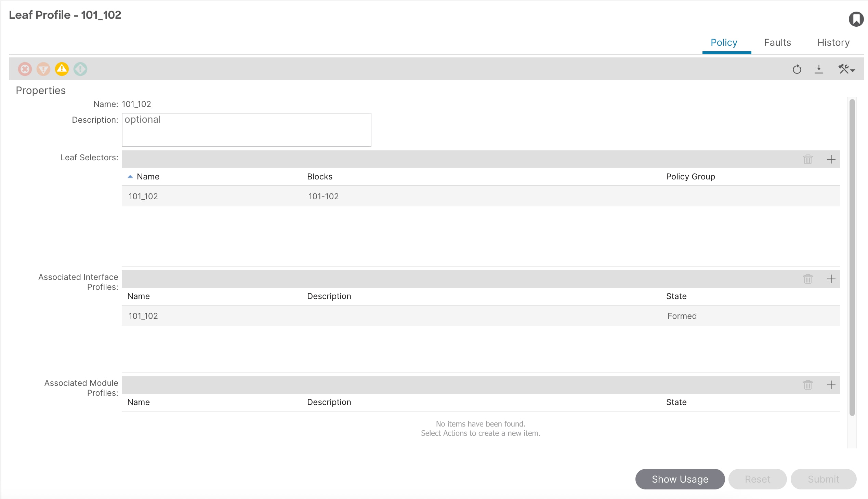This screenshot has height=499, width=868.
Task: Delete selected Leaf Selector with trash icon
Action: tap(808, 159)
